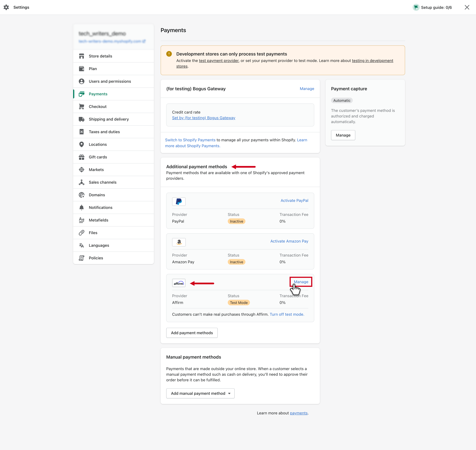
Task: Expand the Add manual payment method dropdown
Action: tap(200, 393)
